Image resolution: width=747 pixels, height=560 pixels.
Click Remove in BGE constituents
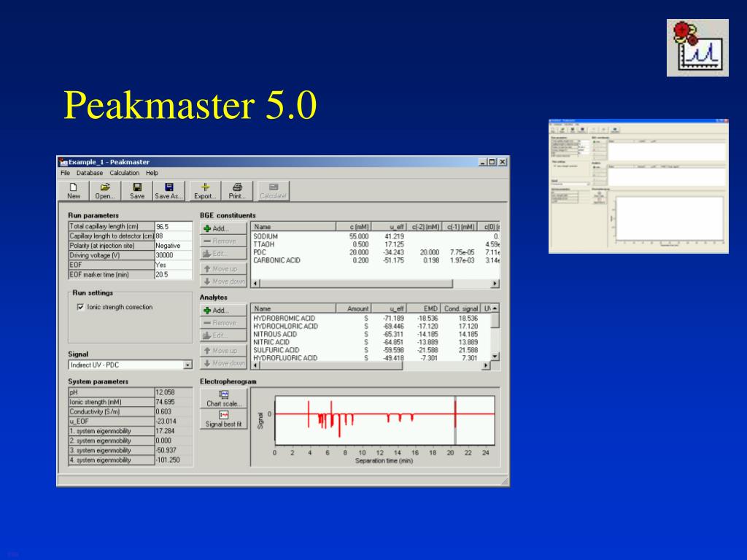coord(223,241)
